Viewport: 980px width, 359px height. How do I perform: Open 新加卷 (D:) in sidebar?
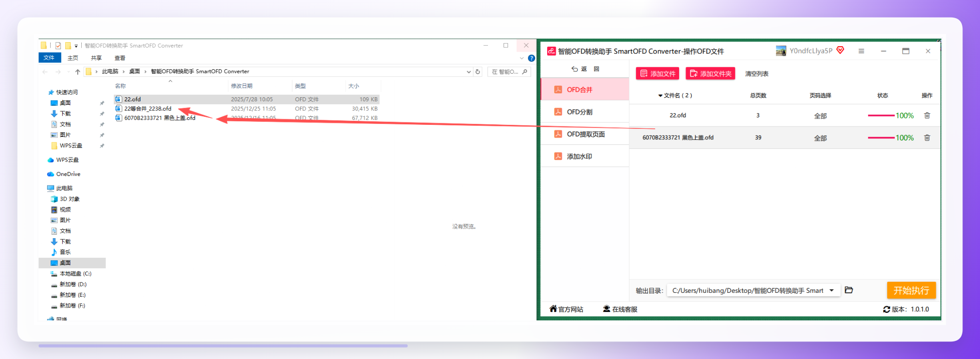click(x=73, y=284)
